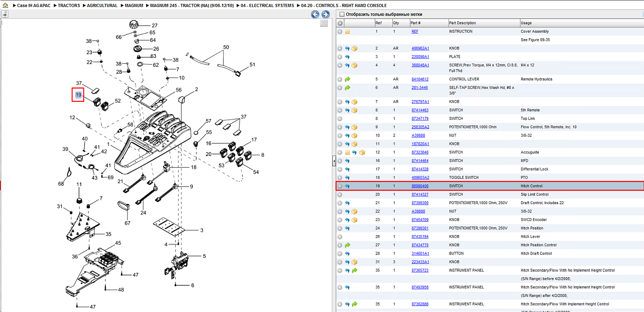The image size is (644, 312).
Task: Open the MAGNUM breadcrumb level
Action: pyautogui.click(x=134, y=6)
